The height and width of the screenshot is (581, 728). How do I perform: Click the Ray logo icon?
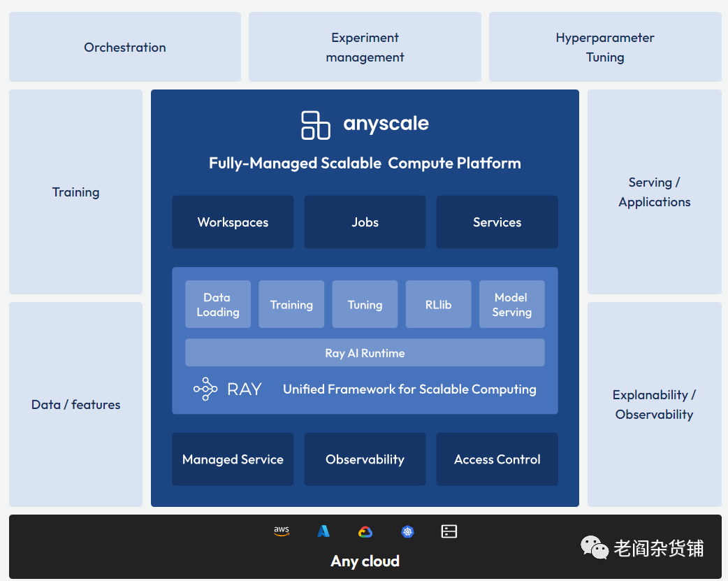pos(205,389)
